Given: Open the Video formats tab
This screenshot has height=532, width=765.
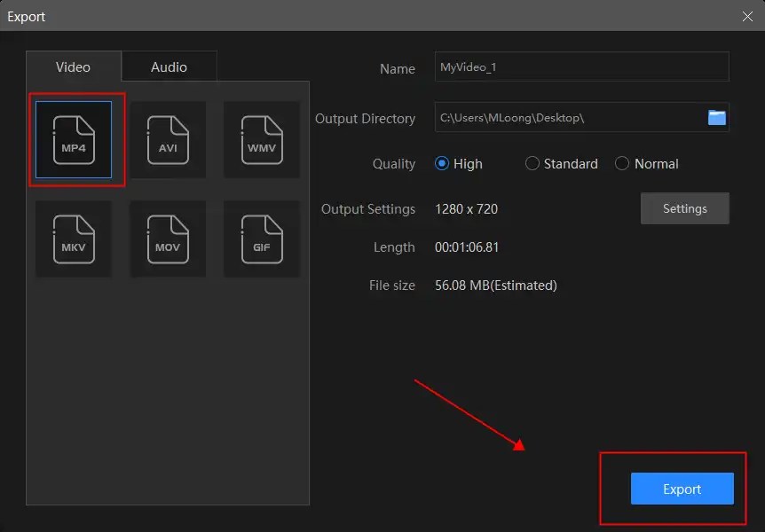Looking at the screenshot, I should click(x=73, y=66).
